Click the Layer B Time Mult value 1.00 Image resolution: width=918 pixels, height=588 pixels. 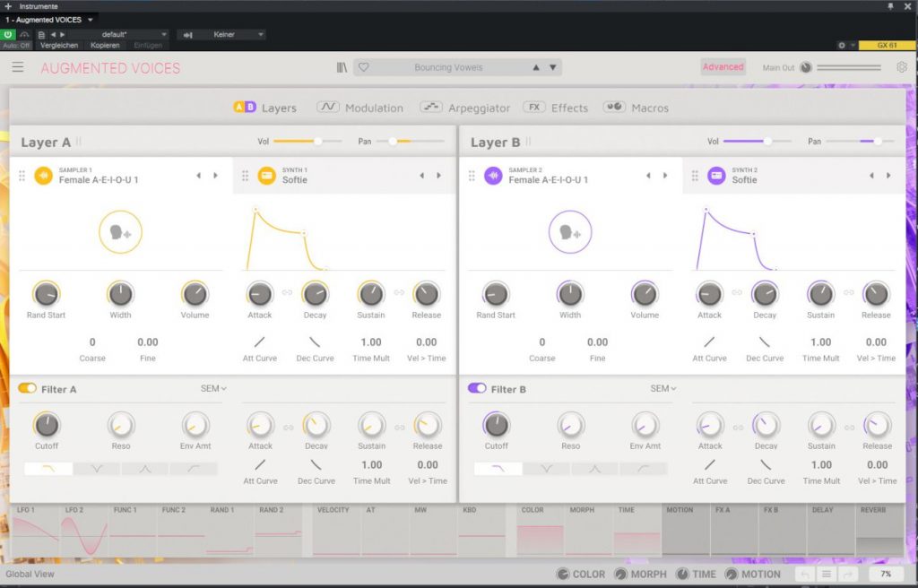(x=821, y=342)
